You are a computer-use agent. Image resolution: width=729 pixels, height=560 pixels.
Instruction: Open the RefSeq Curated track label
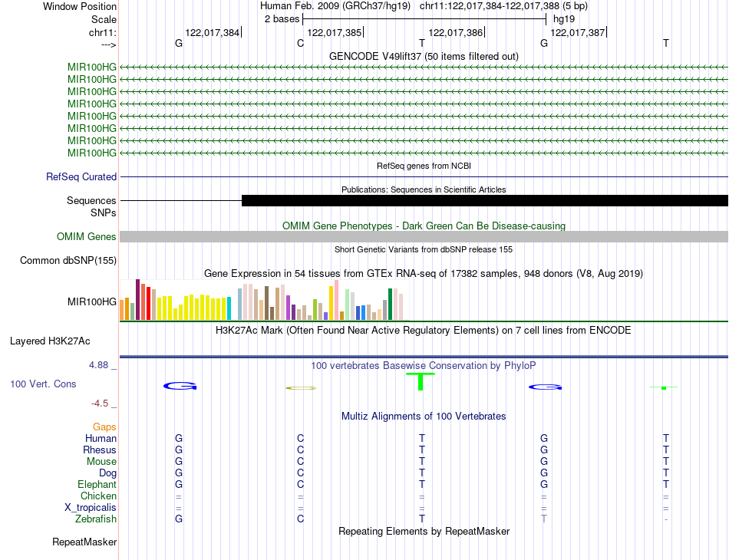point(81,176)
